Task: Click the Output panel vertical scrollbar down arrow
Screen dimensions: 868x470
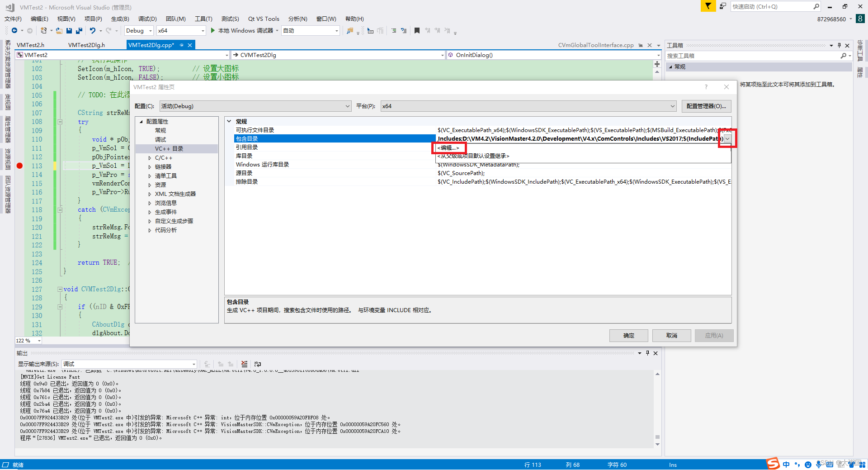Action: [x=657, y=445]
